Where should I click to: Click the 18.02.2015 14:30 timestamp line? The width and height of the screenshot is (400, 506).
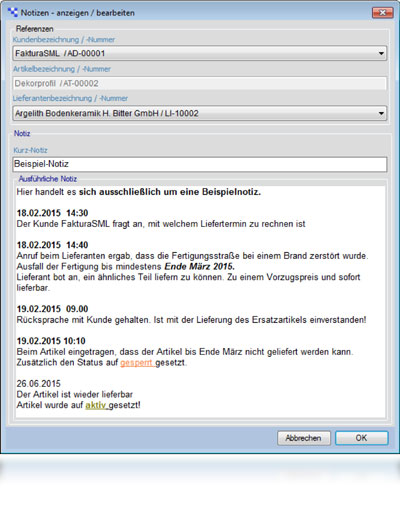click(x=52, y=213)
